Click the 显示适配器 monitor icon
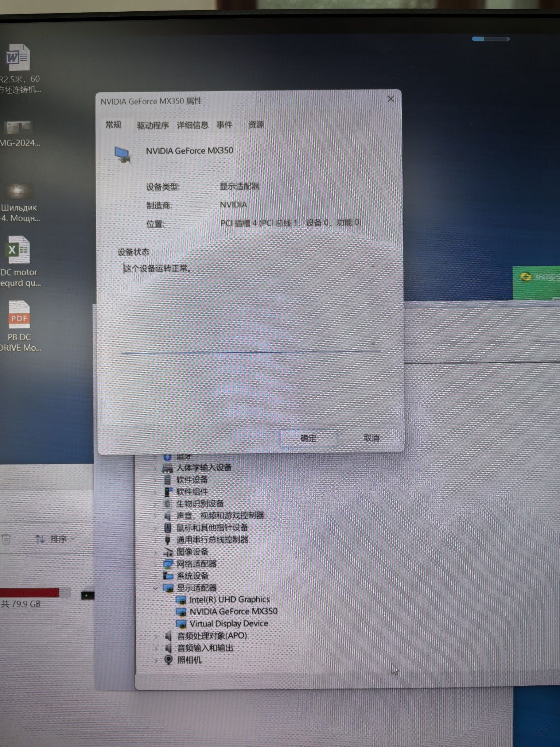The image size is (560, 747). pos(168,588)
